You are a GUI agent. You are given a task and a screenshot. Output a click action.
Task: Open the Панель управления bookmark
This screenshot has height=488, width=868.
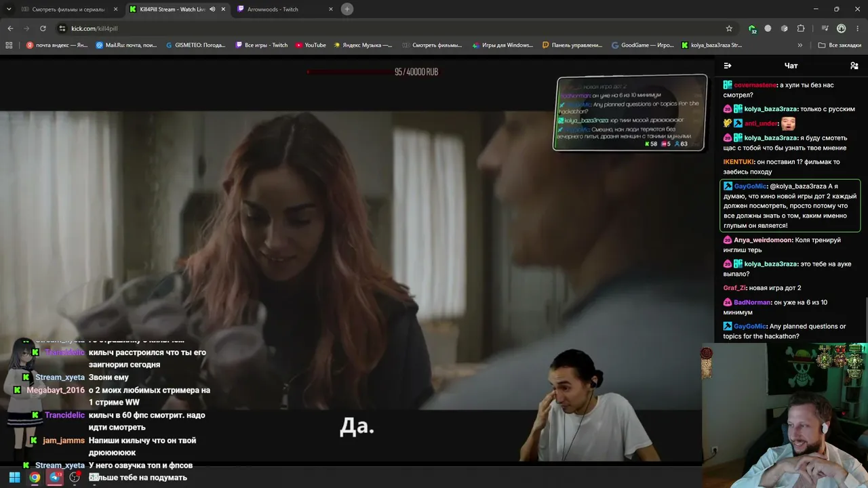click(x=572, y=45)
